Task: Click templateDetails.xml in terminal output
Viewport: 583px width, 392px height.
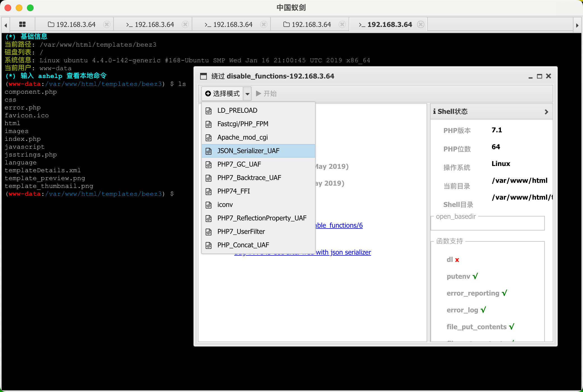Action: 43,170
